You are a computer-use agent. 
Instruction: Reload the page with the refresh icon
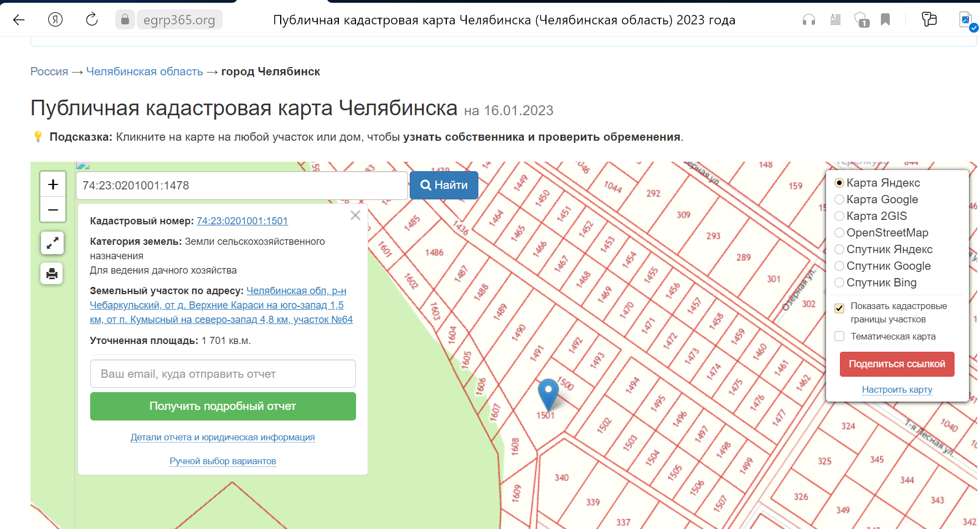pos(92,20)
